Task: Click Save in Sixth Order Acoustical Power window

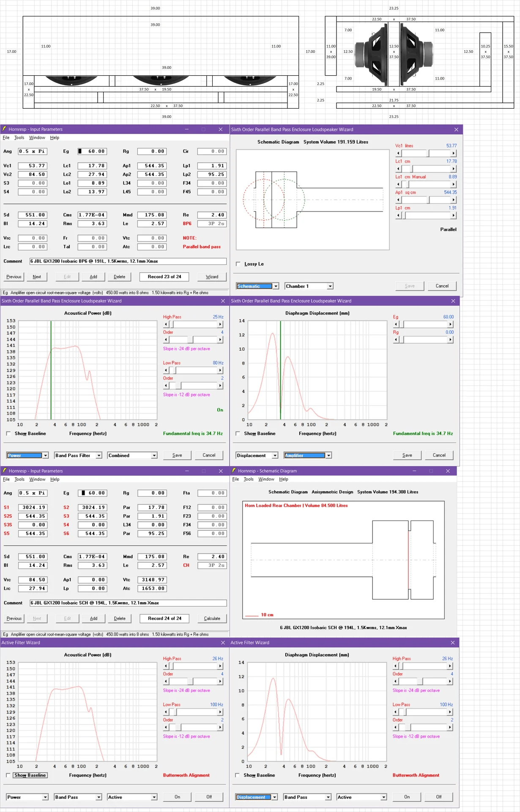Action: tap(178, 455)
